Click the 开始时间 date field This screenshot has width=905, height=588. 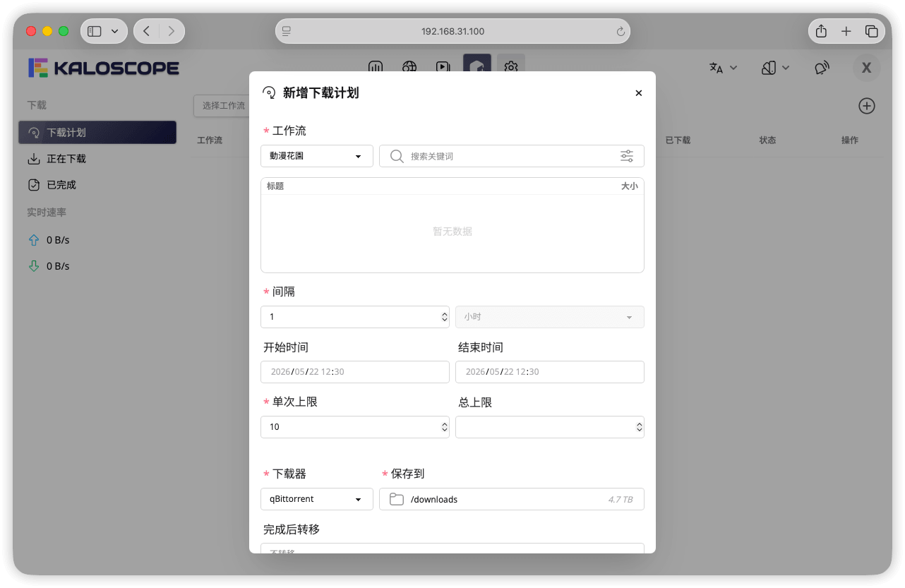coord(355,372)
